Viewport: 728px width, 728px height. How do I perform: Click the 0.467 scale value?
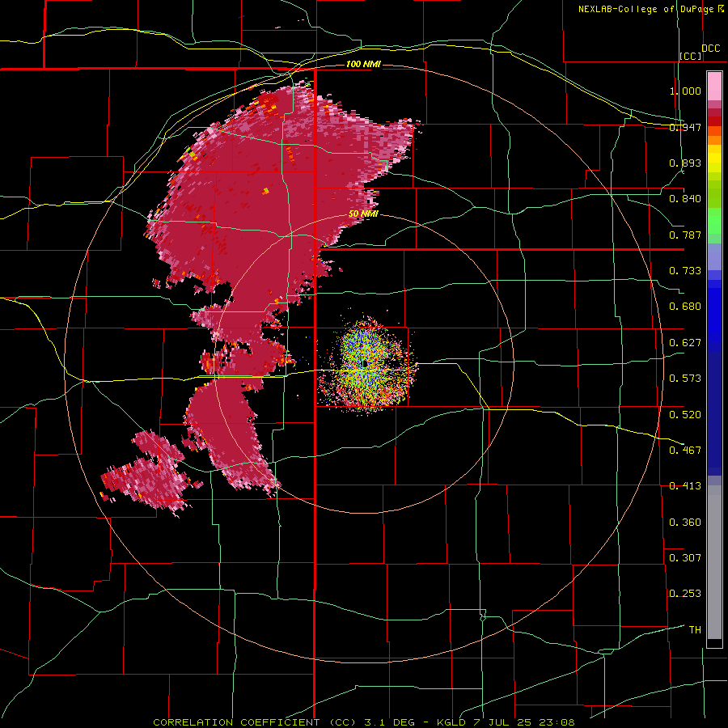[685, 450]
